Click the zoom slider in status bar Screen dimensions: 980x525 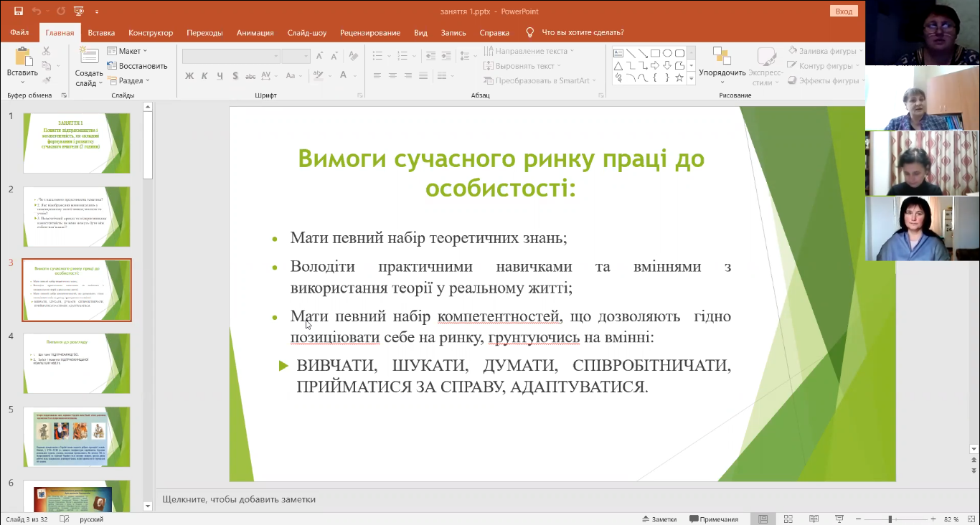tap(890, 519)
